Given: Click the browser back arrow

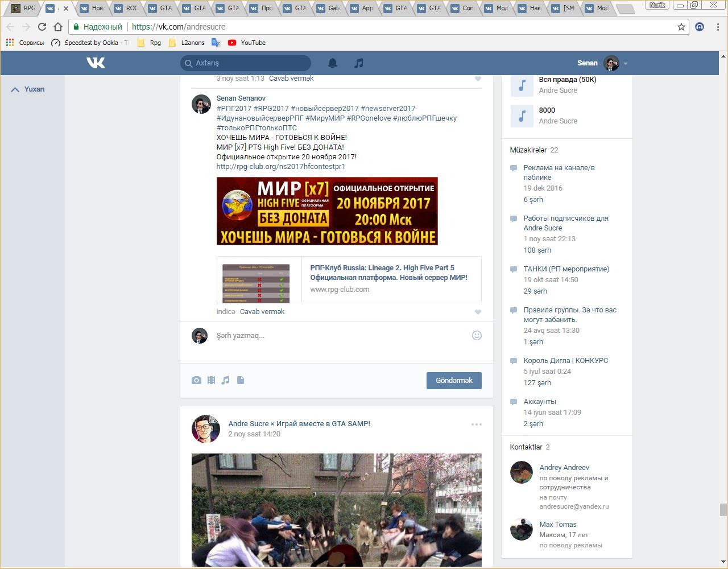Looking at the screenshot, I should click(10, 27).
